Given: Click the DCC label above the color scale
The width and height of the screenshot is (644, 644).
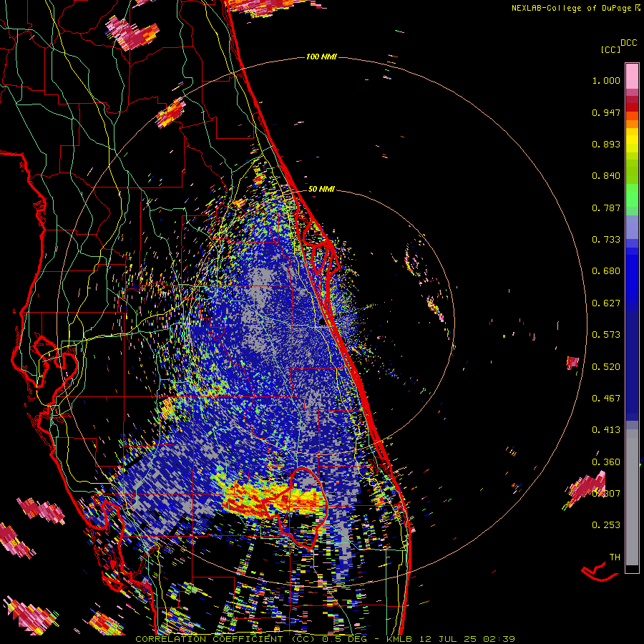Looking at the screenshot, I should click(628, 43).
